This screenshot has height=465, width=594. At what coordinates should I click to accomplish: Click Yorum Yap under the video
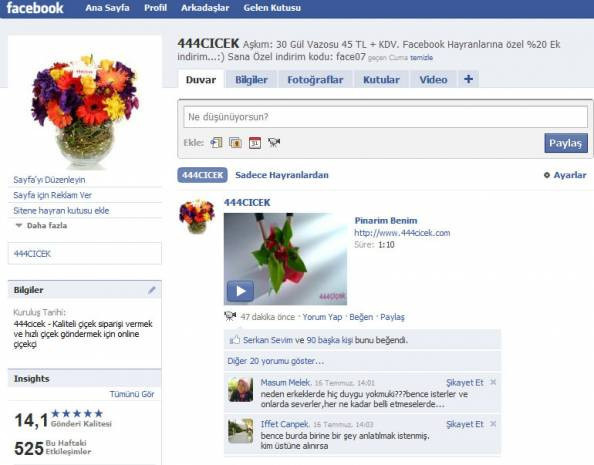click(x=322, y=317)
